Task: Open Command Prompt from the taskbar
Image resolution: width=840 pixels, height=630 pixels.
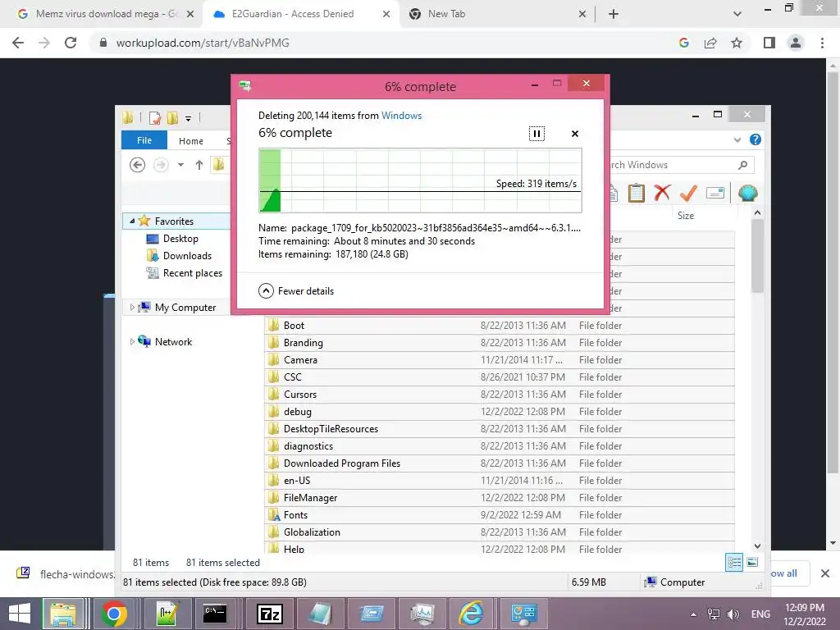Action: click(215, 614)
